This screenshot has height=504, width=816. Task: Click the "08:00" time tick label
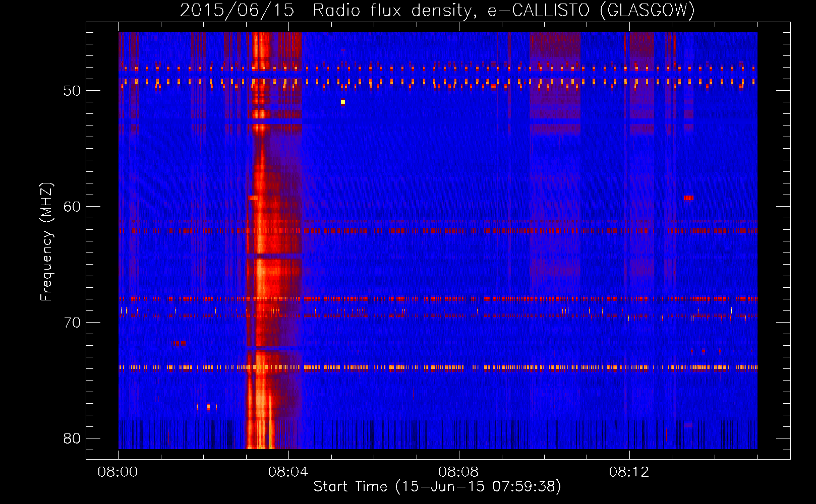coord(118,472)
